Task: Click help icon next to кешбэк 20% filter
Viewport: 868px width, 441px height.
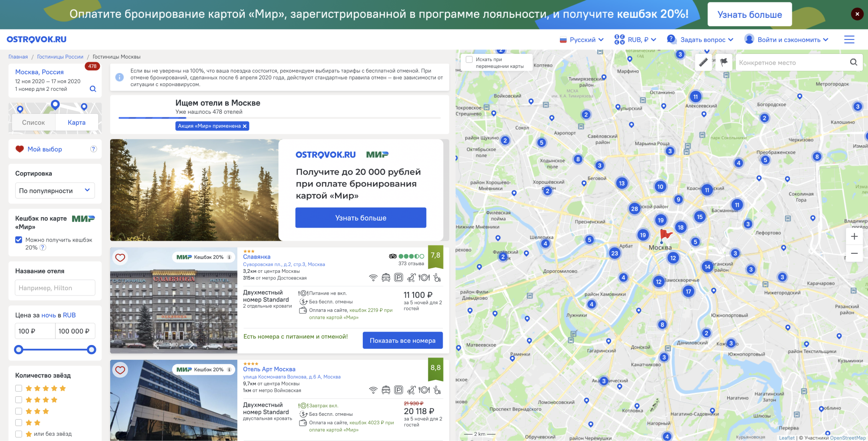Action: tap(43, 248)
